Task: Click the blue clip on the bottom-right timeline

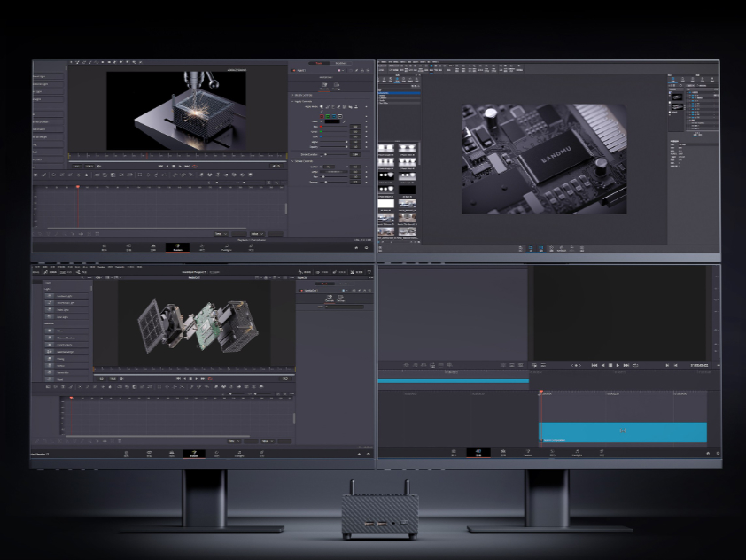Action: (622, 432)
